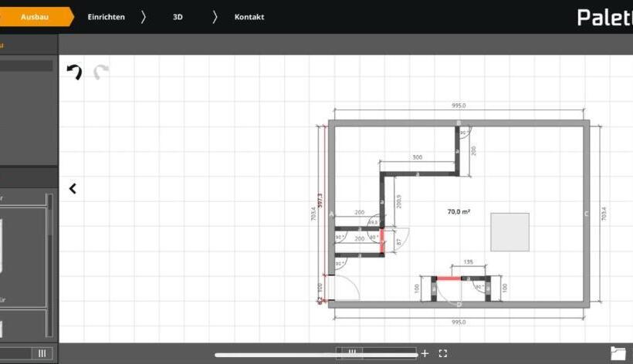Open the folder icon in bottom bar
The height and width of the screenshot is (364, 633).
(618, 353)
